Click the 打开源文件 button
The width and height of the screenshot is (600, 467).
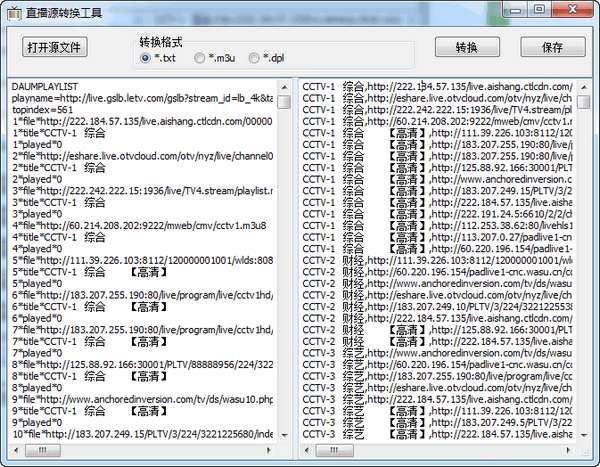[x=56, y=47]
